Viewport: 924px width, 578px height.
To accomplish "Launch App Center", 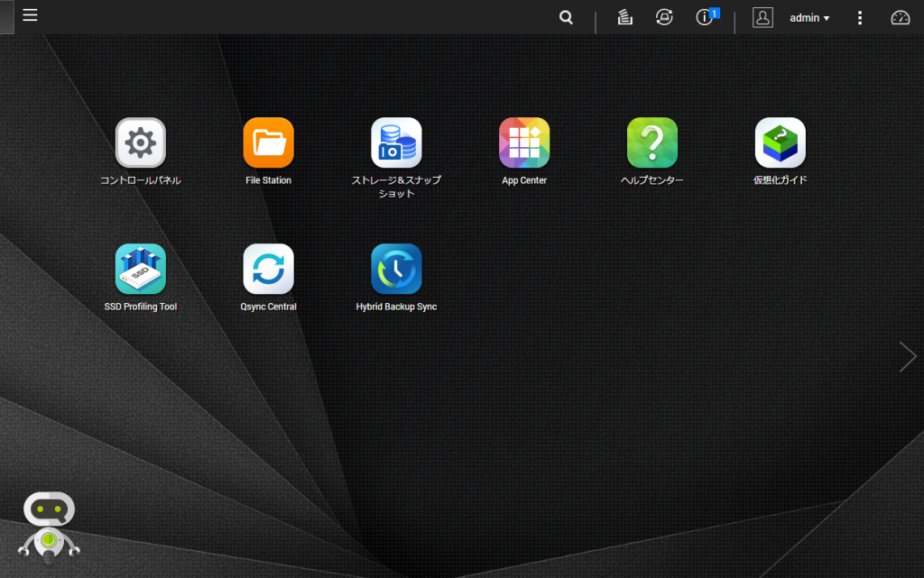I will coord(524,142).
